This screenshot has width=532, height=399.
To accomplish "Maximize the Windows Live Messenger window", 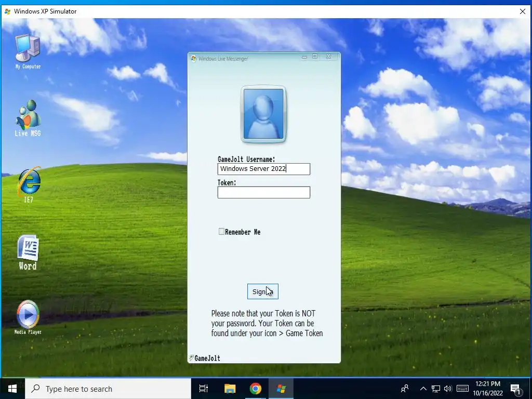I will point(315,57).
